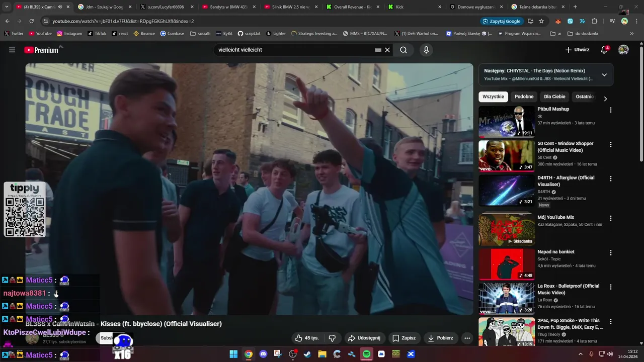Like the video (45 tys.)
Image resolution: width=644 pixels, height=362 pixels.
click(x=307, y=338)
